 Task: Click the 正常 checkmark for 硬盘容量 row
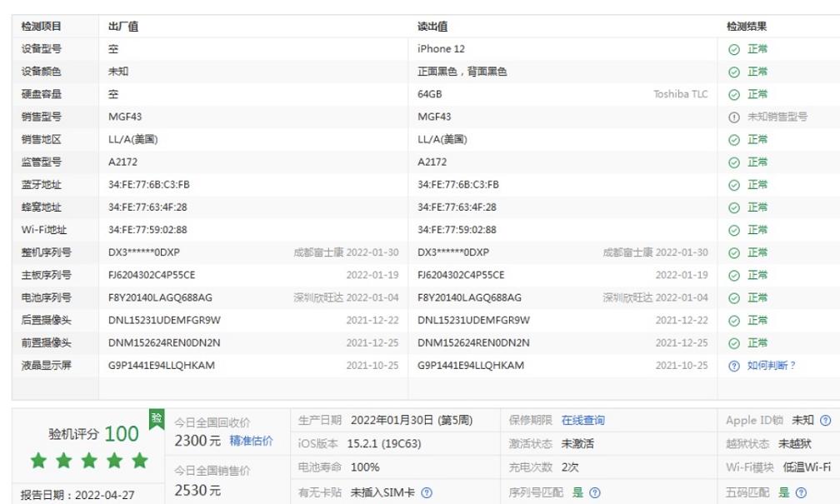tap(735, 95)
